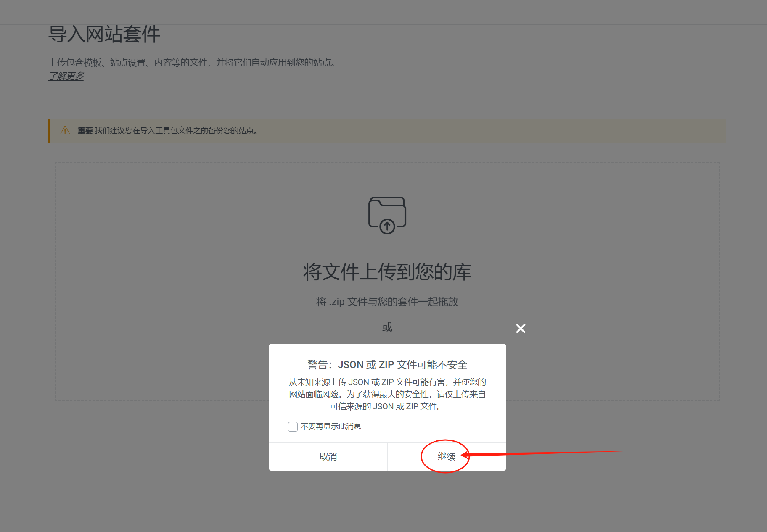The width and height of the screenshot is (767, 532).
Task: Click the warning body text about untrusted sources
Action: pos(387,394)
